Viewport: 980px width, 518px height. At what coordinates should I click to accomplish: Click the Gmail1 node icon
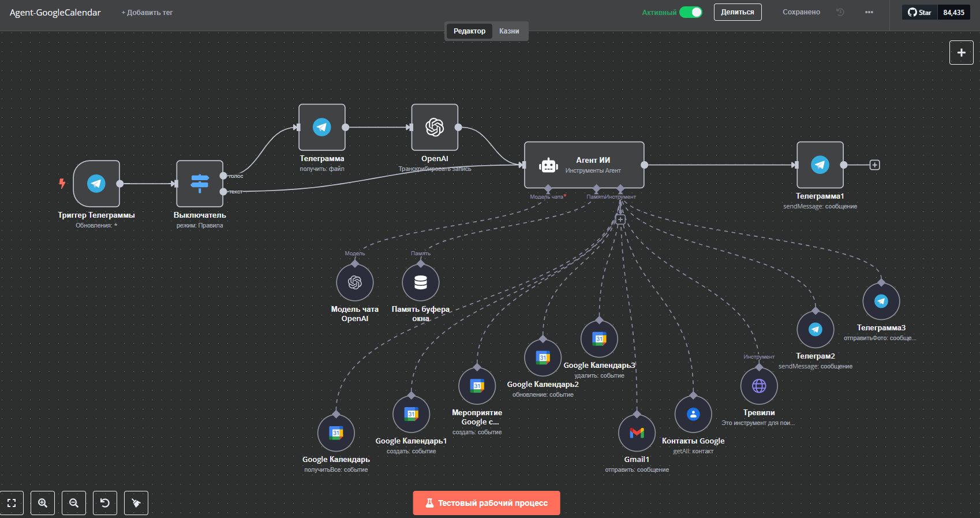[637, 433]
